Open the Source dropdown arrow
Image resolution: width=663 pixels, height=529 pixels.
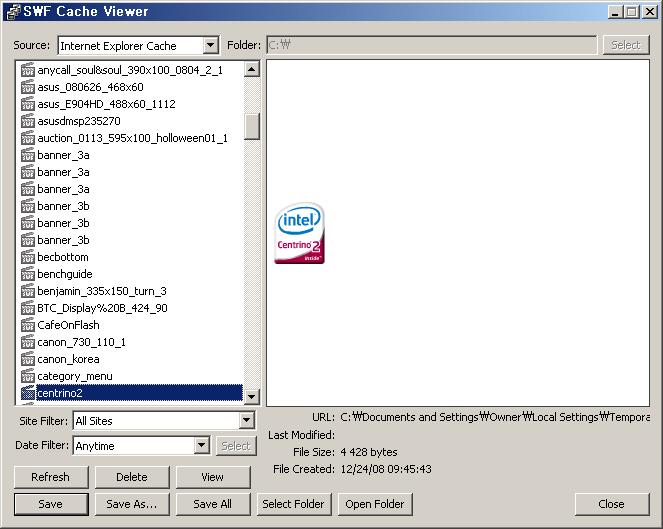[210, 45]
